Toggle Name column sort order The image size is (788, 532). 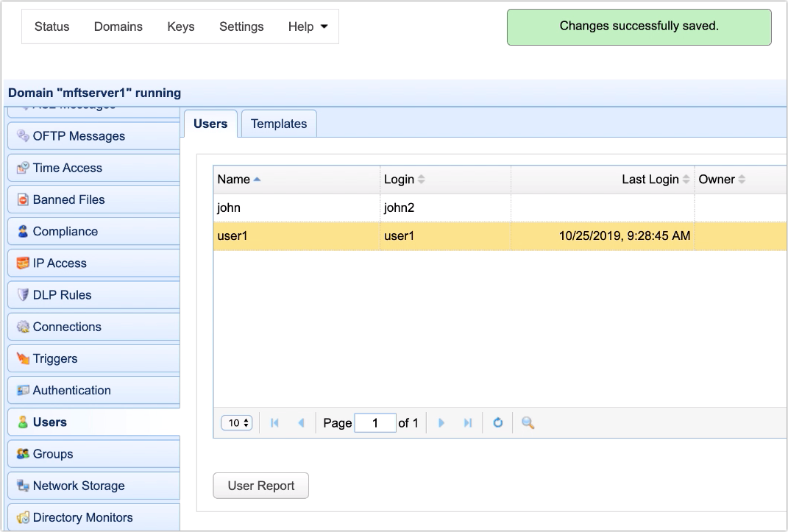235,179
